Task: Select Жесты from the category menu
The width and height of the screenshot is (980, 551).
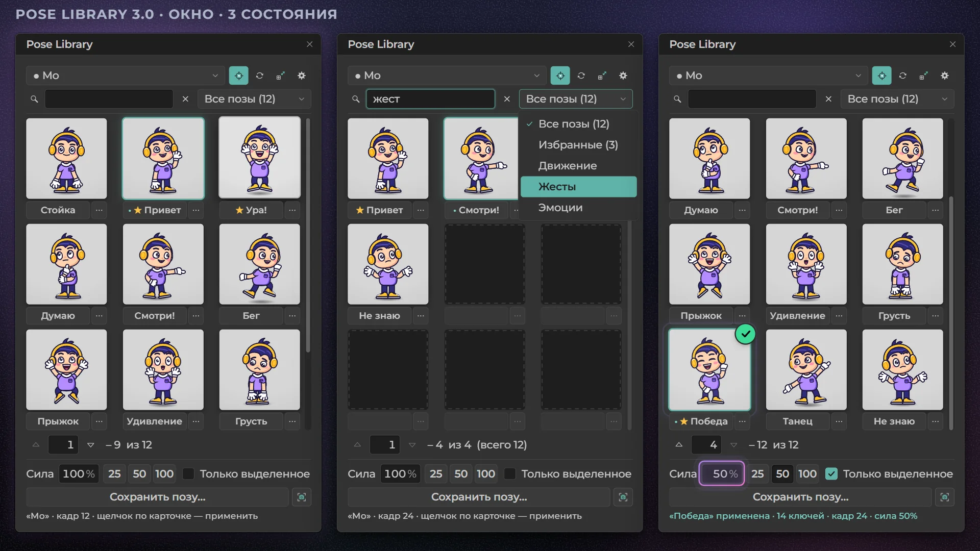Action: click(x=578, y=187)
